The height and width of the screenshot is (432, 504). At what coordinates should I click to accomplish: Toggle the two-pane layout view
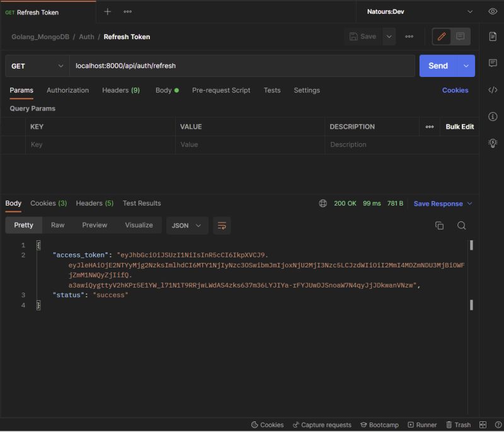click(482, 424)
